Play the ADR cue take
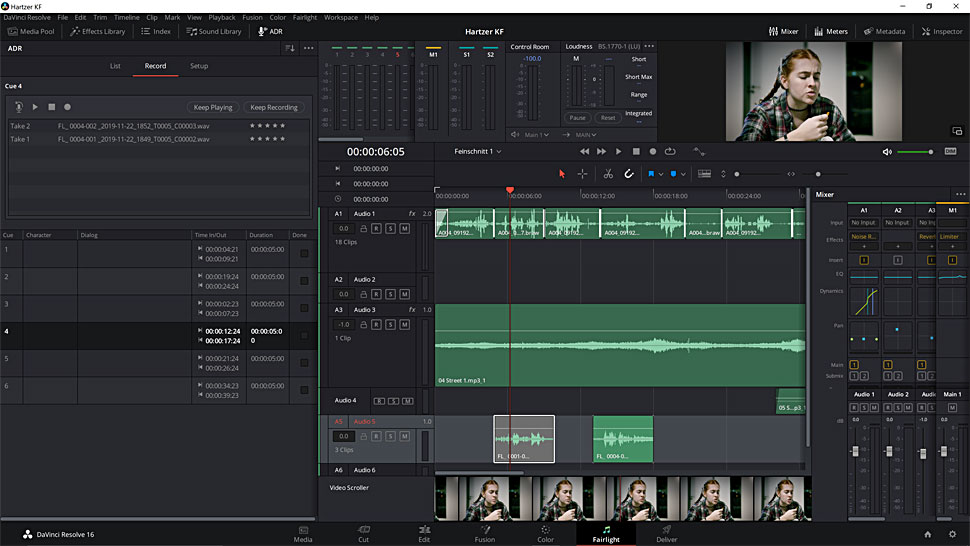 coord(35,107)
